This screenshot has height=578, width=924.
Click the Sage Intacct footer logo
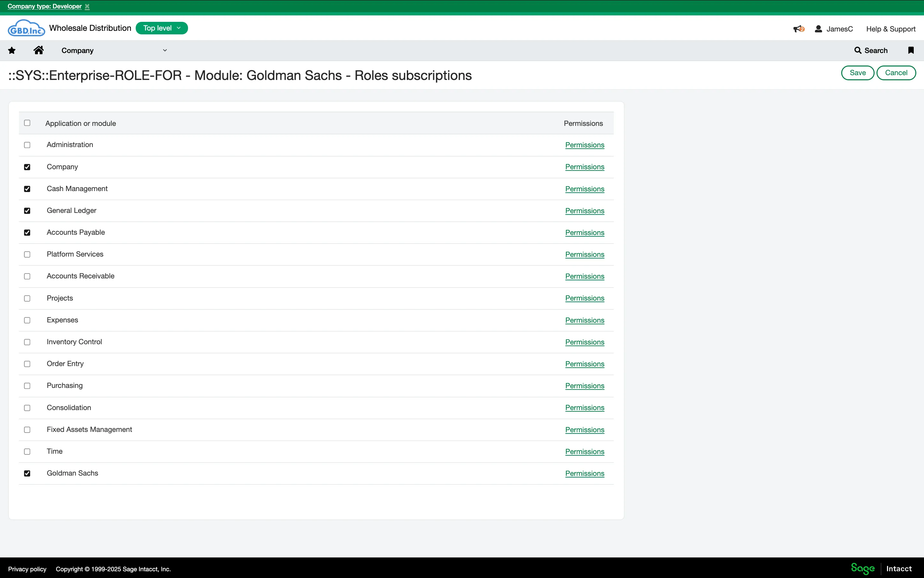pyautogui.click(x=881, y=568)
